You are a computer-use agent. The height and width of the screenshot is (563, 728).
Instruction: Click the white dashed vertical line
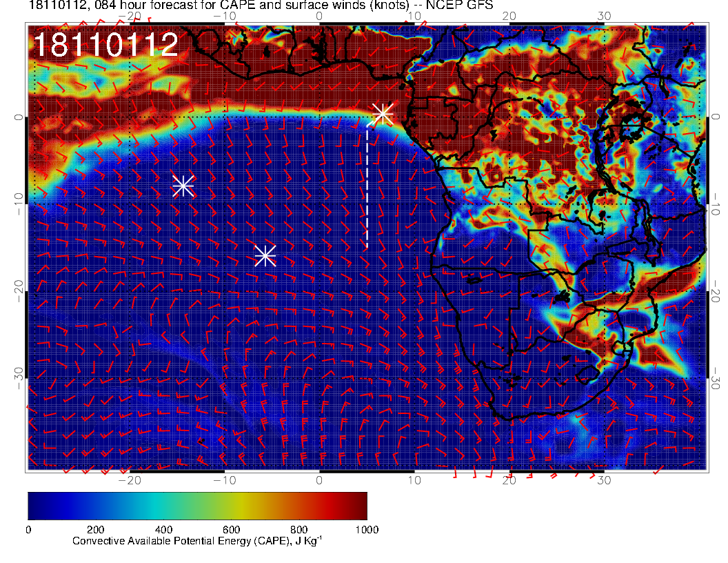(367, 186)
